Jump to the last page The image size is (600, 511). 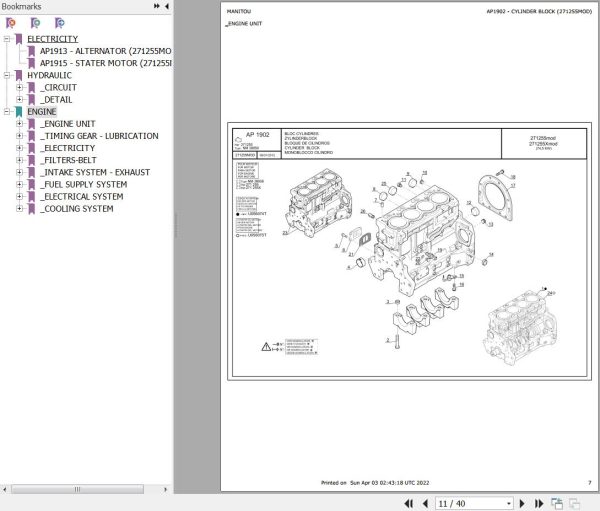tap(539, 503)
